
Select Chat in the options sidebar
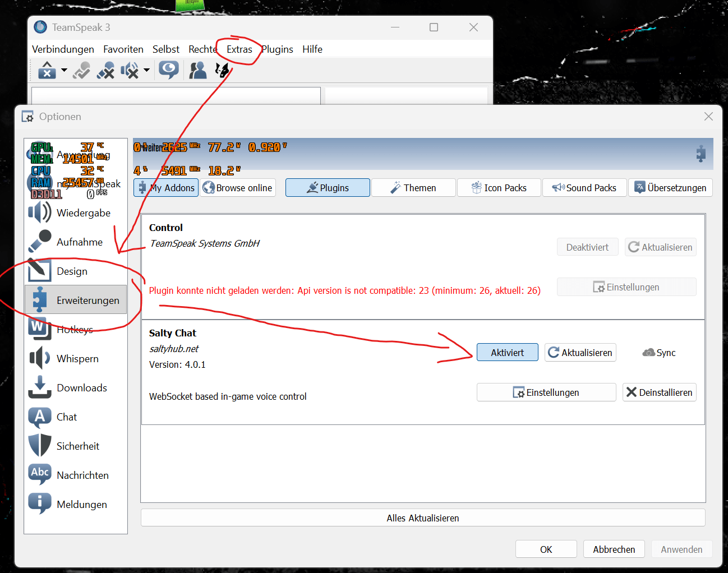click(x=76, y=417)
